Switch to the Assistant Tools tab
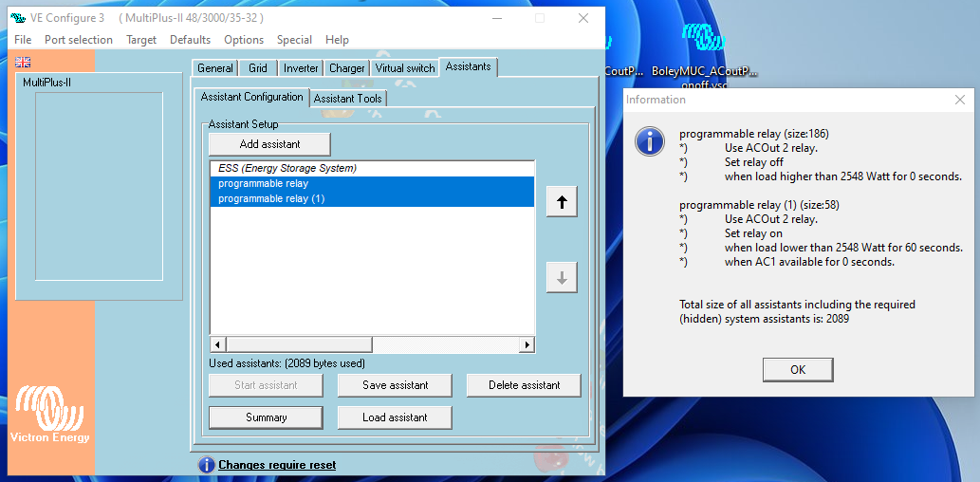The height and width of the screenshot is (482, 980). (347, 99)
